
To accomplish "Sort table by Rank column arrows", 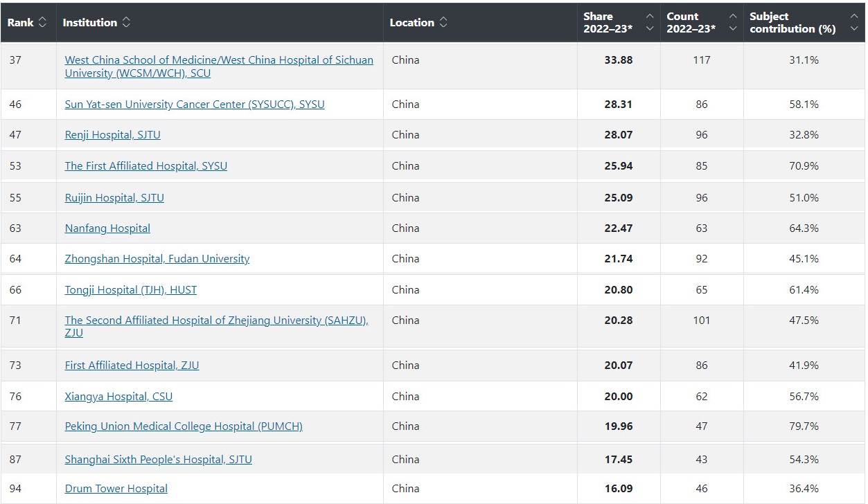I will tap(42, 23).
